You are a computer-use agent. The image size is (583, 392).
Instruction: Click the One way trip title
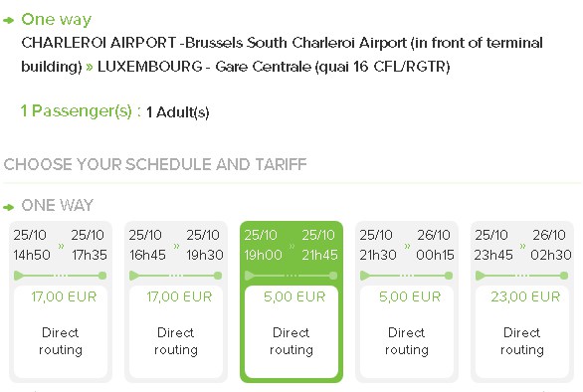(x=56, y=19)
